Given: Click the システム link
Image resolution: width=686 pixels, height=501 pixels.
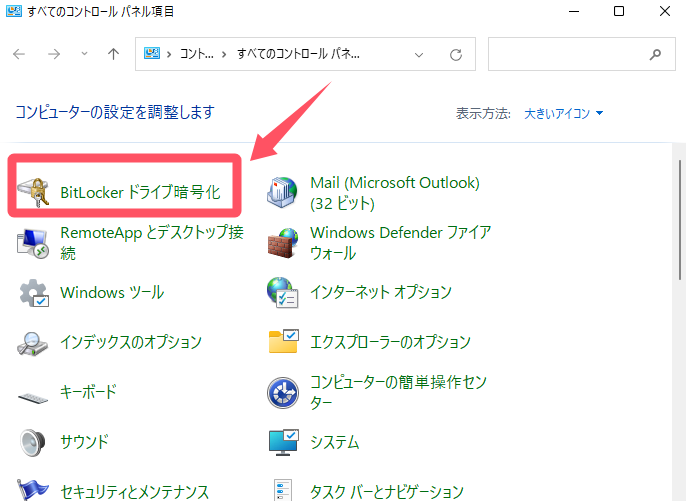Looking at the screenshot, I should tap(334, 442).
